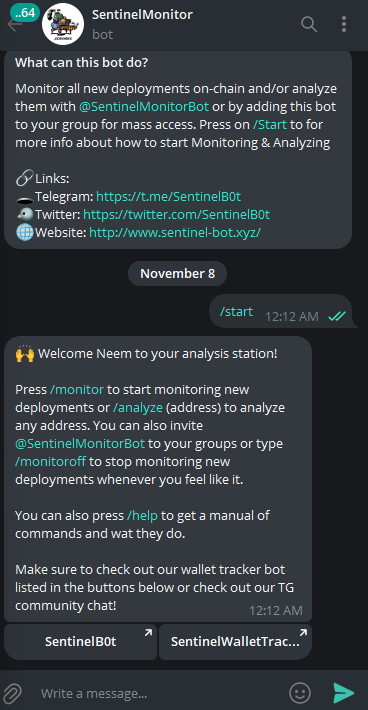Open the SentinelB0t inline button
Viewport: 368px width, 710px height.
[81, 642]
